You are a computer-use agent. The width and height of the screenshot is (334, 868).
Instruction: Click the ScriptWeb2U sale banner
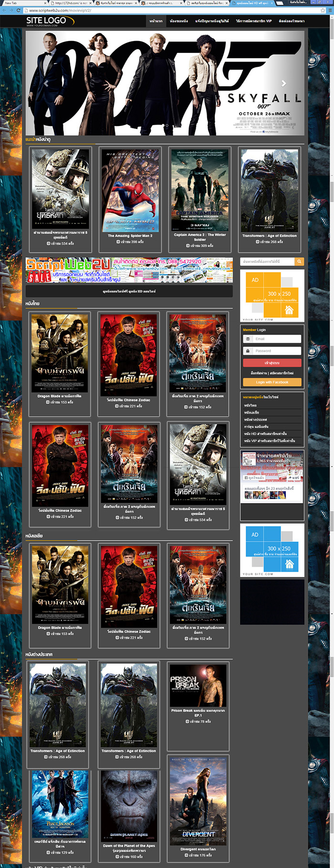coord(129,270)
